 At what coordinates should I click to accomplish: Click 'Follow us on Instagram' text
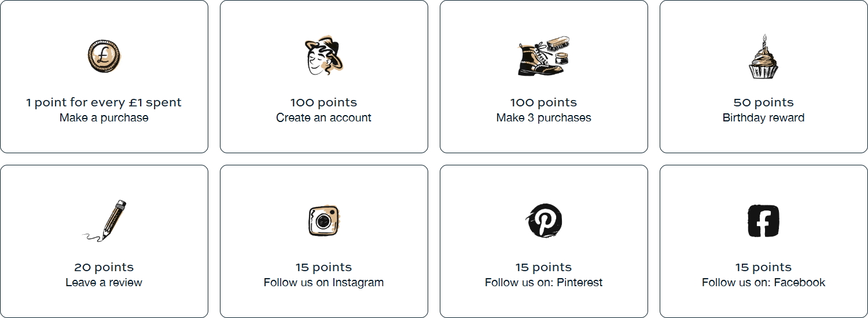click(x=324, y=283)
